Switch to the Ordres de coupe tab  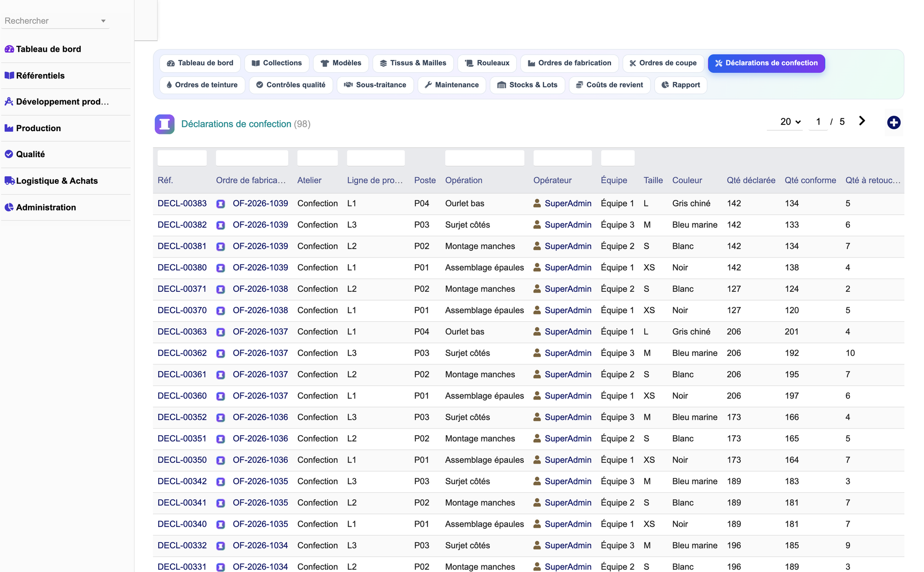click(x=663, y=63)
